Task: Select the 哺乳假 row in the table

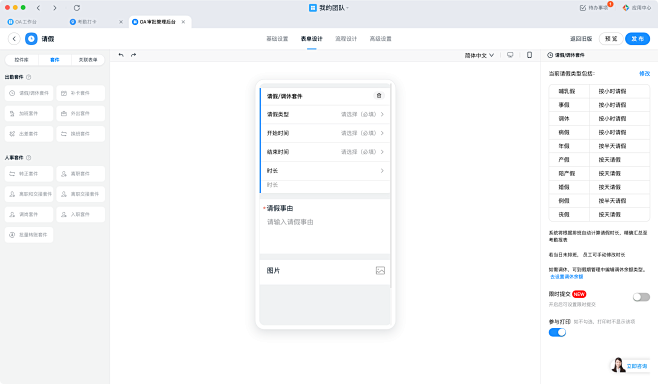Action: (599, 91)
